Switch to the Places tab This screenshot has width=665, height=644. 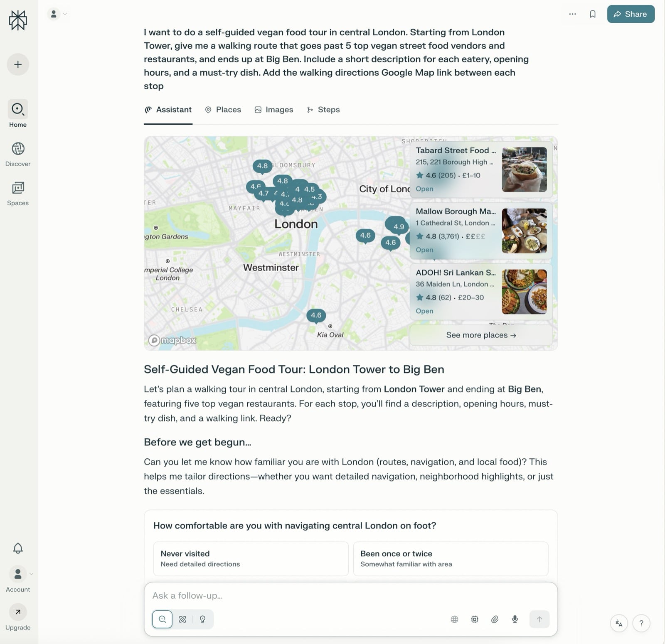(223, 110)
